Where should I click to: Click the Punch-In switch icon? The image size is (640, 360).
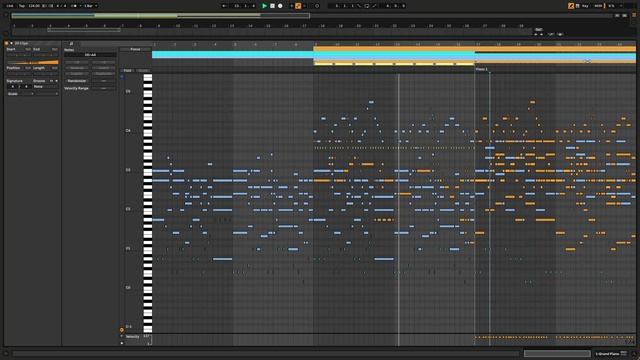pyautogui.click(x=359, y=6)
